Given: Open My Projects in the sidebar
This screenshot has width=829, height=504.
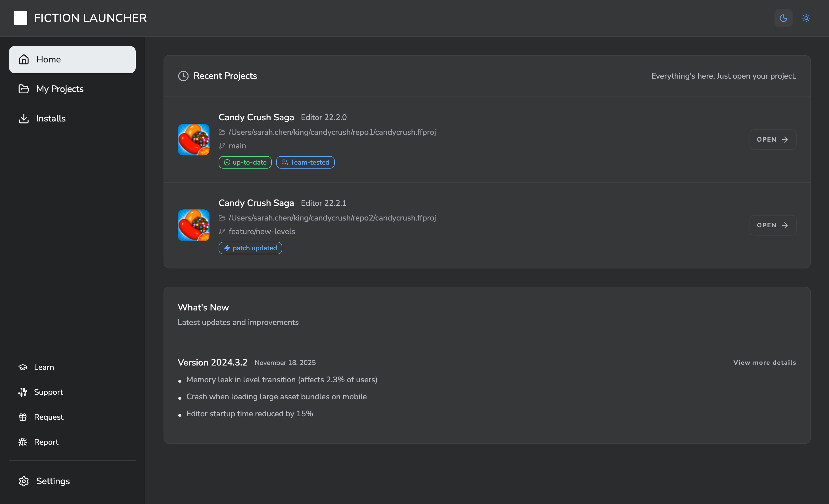Looking at the screenshot, I should click(x=72, y=89).
